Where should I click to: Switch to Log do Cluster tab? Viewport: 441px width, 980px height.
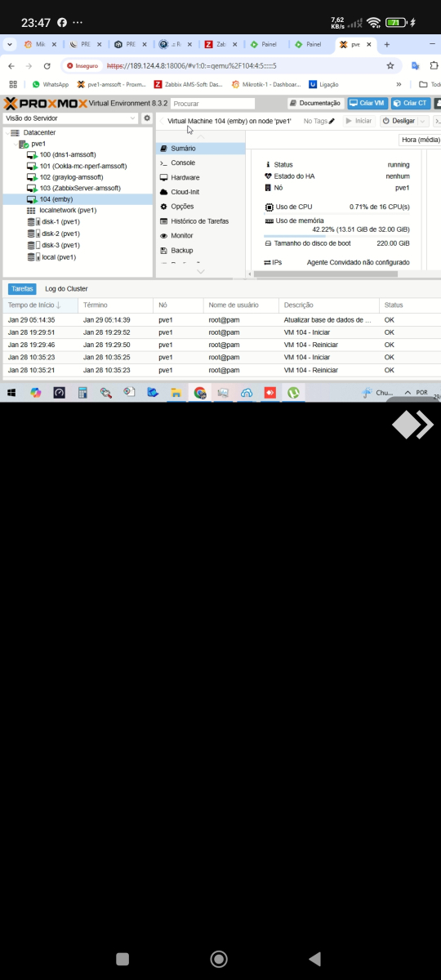[x=66, y=288]
